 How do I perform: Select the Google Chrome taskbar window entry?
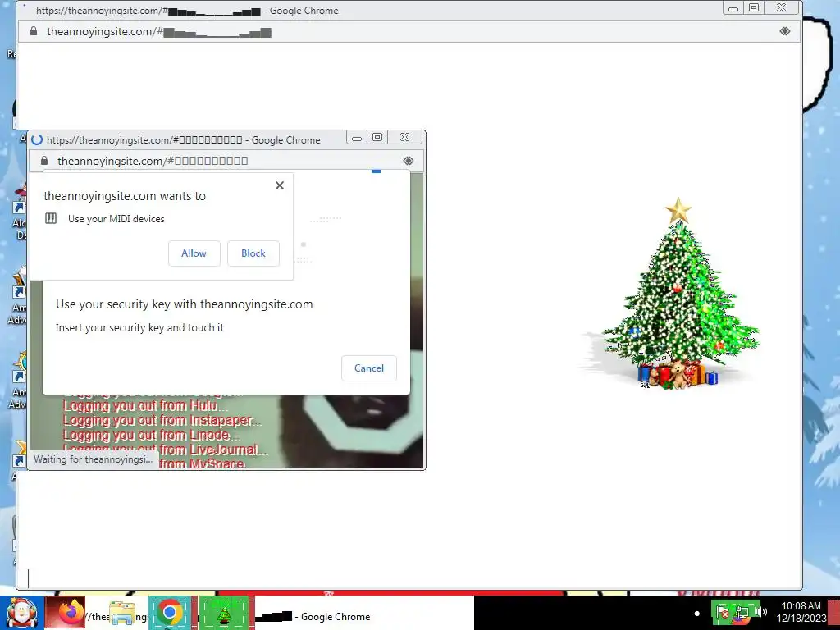tap(364, 612)
